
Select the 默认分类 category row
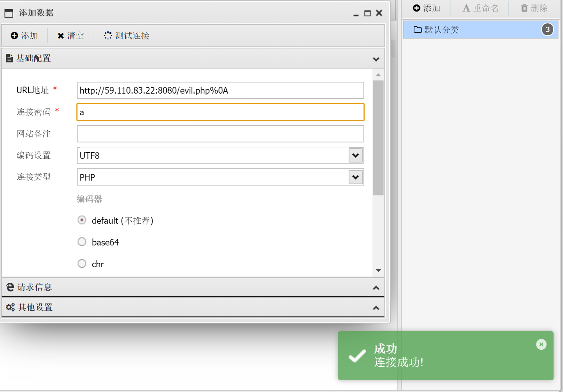tap(480, 30)
